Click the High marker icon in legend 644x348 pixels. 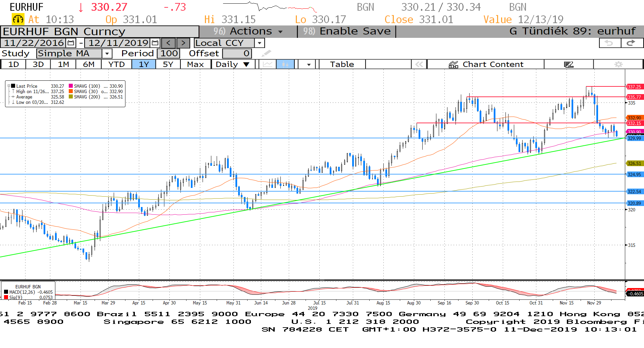pyautogui.click(x=13, y=91)
